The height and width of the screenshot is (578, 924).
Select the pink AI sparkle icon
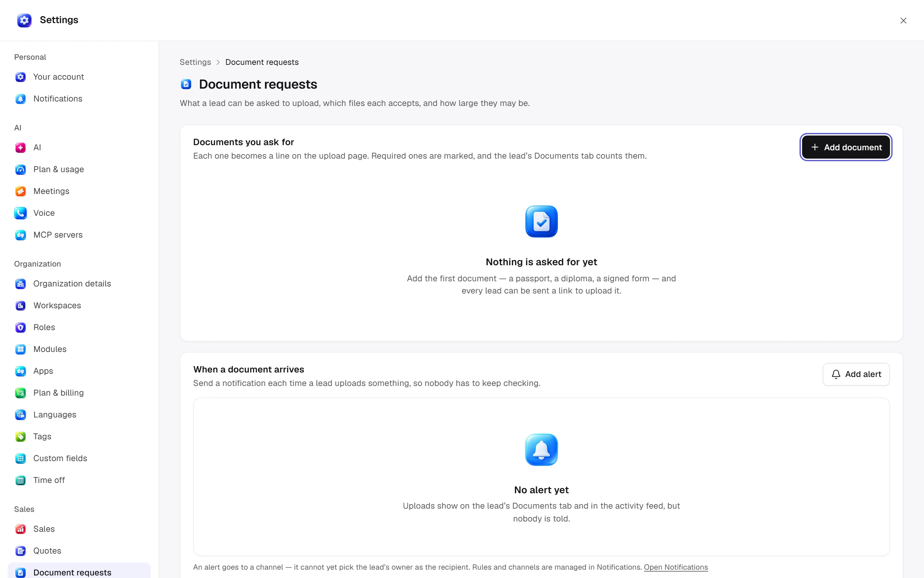[21, 148]
